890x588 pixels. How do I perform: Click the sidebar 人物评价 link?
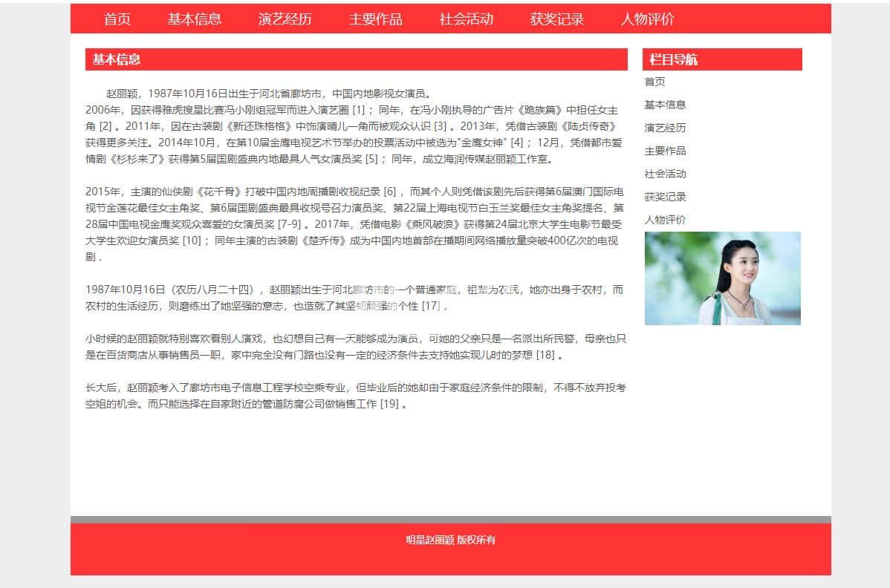[665, 220]
